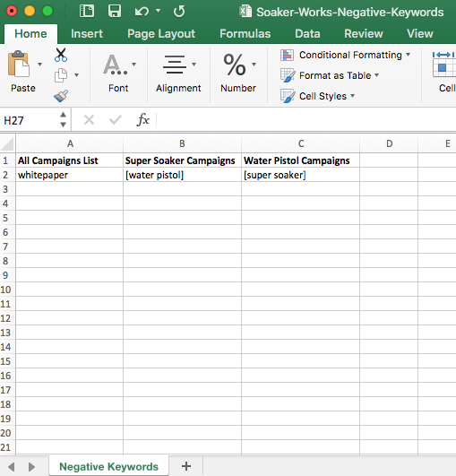
Task: Select the '[water pistol]' cell
Action: click(183, 175)
